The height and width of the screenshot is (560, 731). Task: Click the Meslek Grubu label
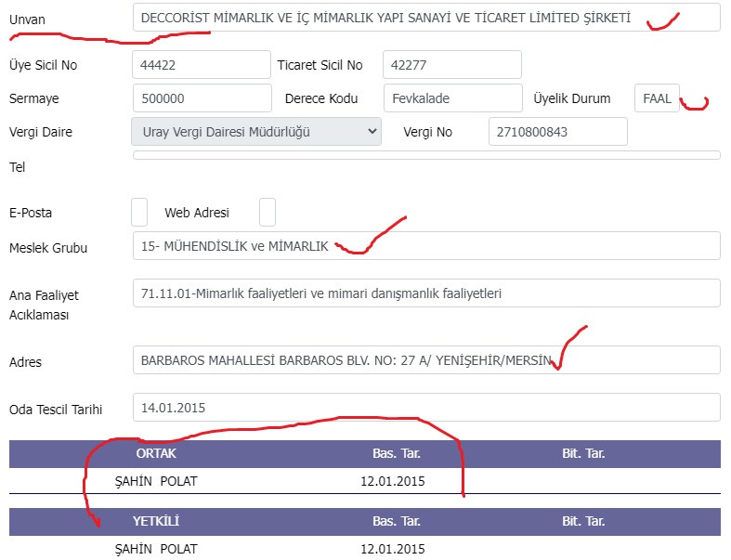[x=48, y=248]
